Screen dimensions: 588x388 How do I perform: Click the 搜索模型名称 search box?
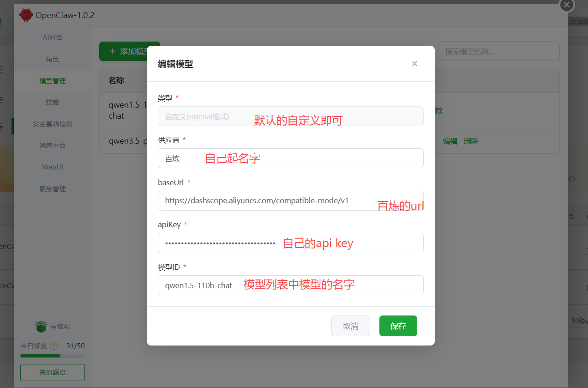[x=499, y=51]
